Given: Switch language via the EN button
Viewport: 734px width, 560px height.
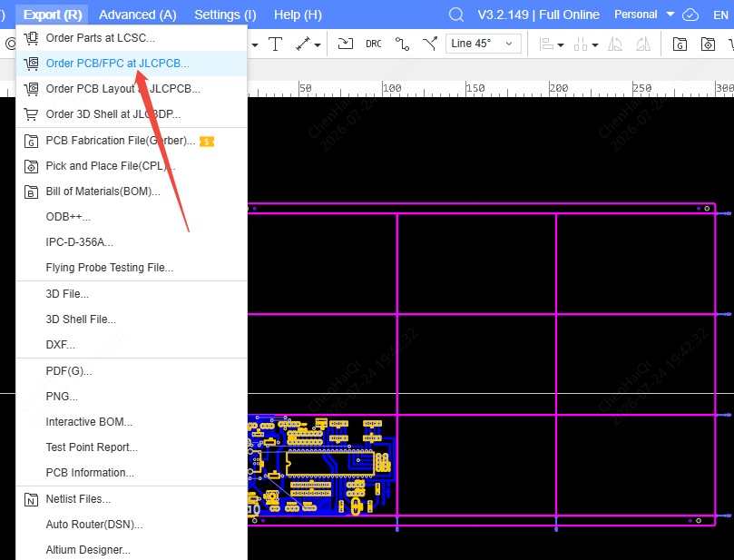Looking at the screenshot, I should [720, 15].
